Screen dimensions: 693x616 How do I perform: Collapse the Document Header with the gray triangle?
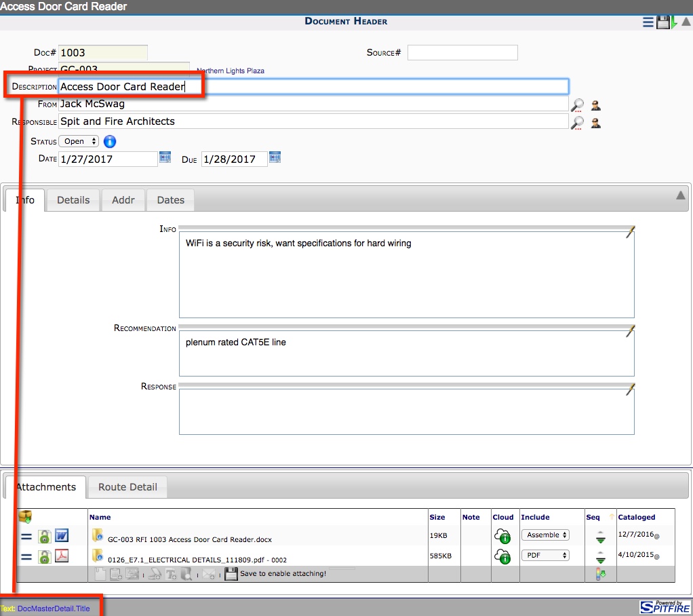click(x=686, y=22)
